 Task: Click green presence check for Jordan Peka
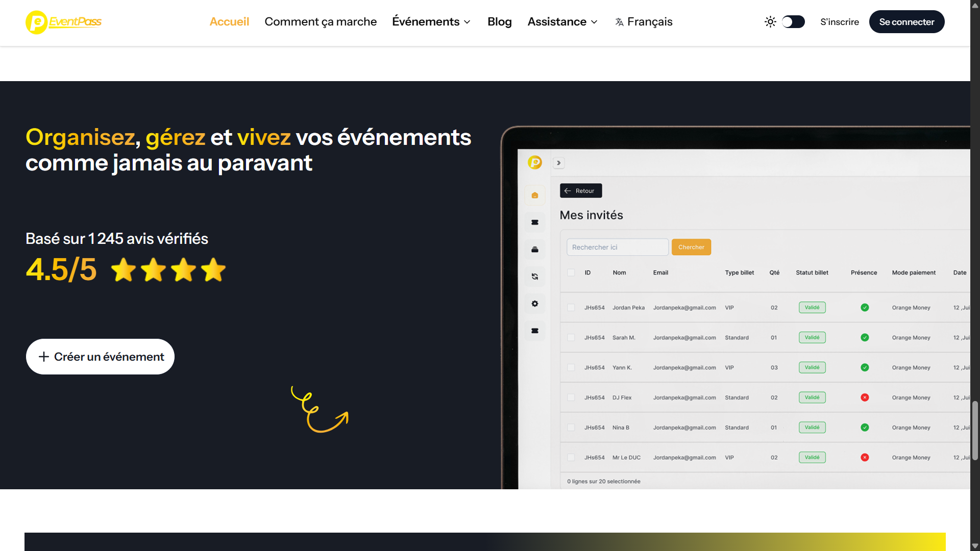[x=865, y=308]
